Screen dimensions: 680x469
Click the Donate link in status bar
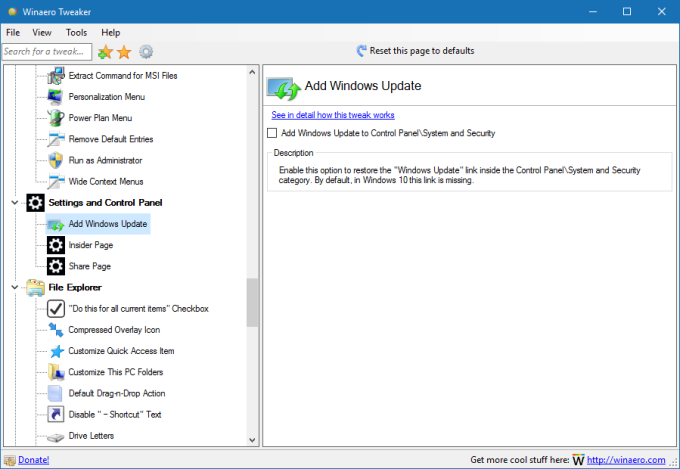coord(33,460)
